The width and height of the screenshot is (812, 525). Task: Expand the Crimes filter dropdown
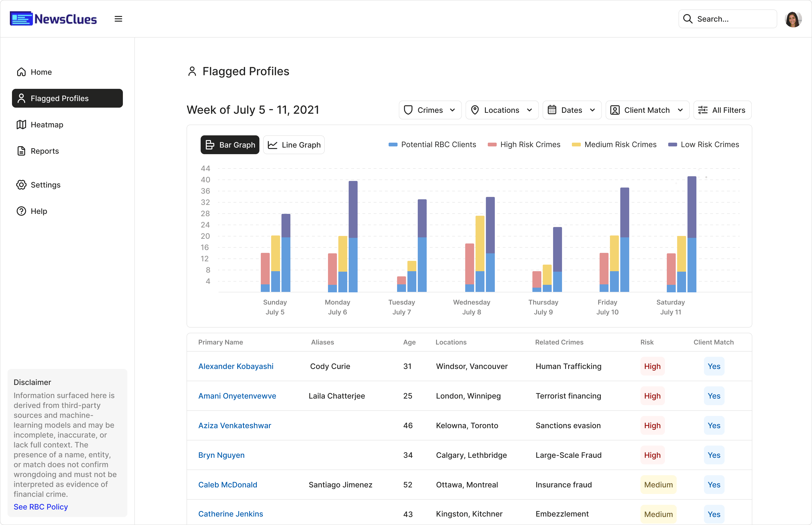[x=430, y=110]
